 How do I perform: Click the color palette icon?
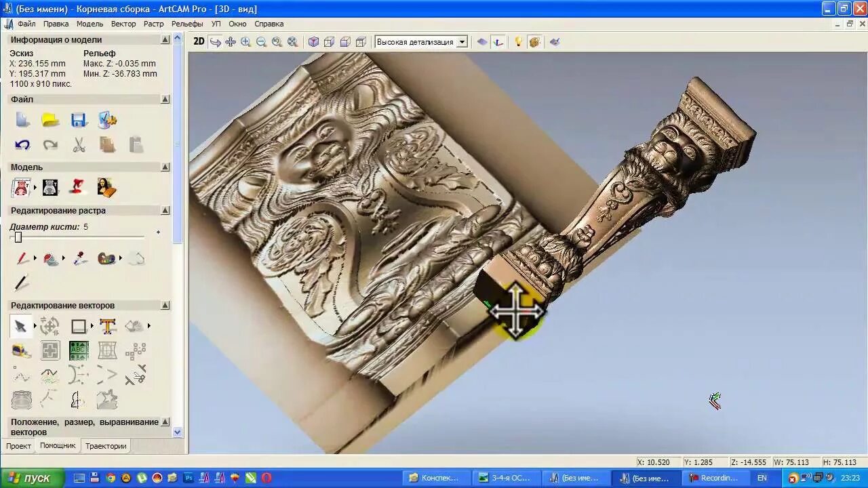pos(107,258)
